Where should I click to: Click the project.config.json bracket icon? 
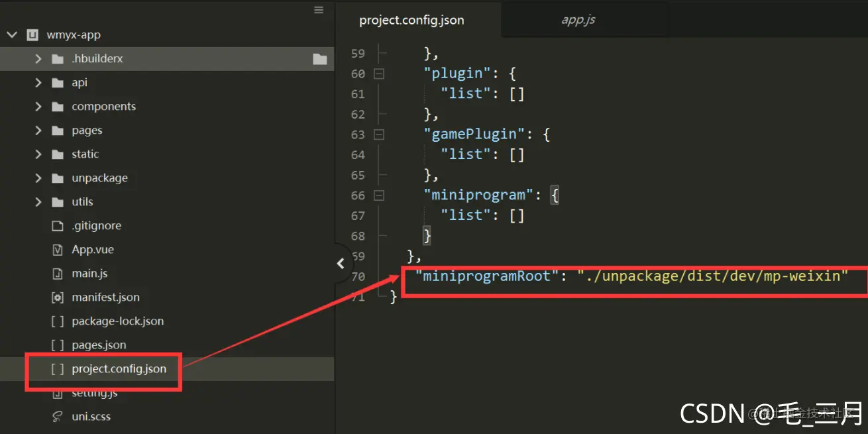click(x=57, y=369)
